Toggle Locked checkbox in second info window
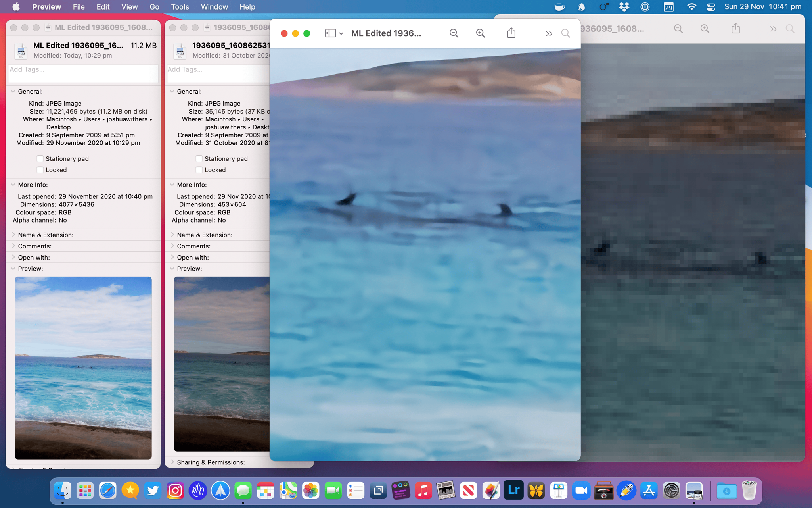Image resolution: width=812 pixels, height=508 pixels. tap(199, 170)
